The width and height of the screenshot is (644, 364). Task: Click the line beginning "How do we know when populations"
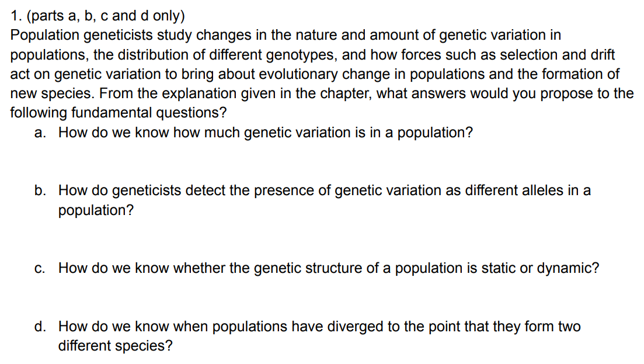pos(319,327)
